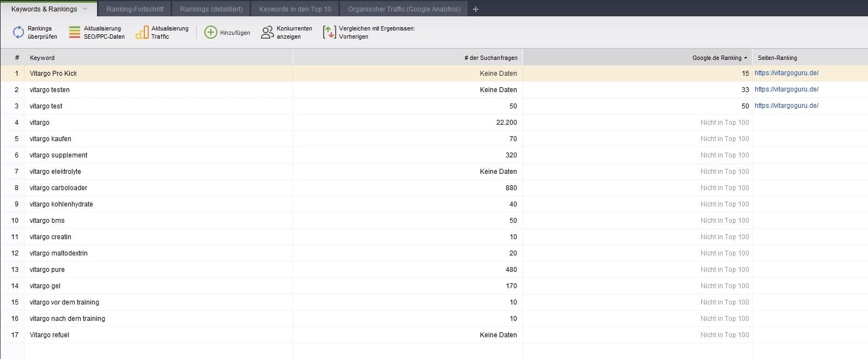Click the Aktualisierung SEO/PPC-Daten icon

(x=75, y=33)
